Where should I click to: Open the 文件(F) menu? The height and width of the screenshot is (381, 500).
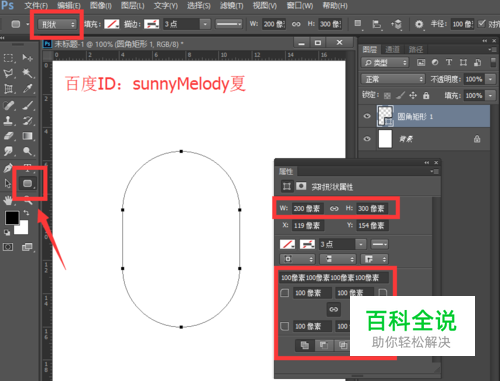(36, 6)
